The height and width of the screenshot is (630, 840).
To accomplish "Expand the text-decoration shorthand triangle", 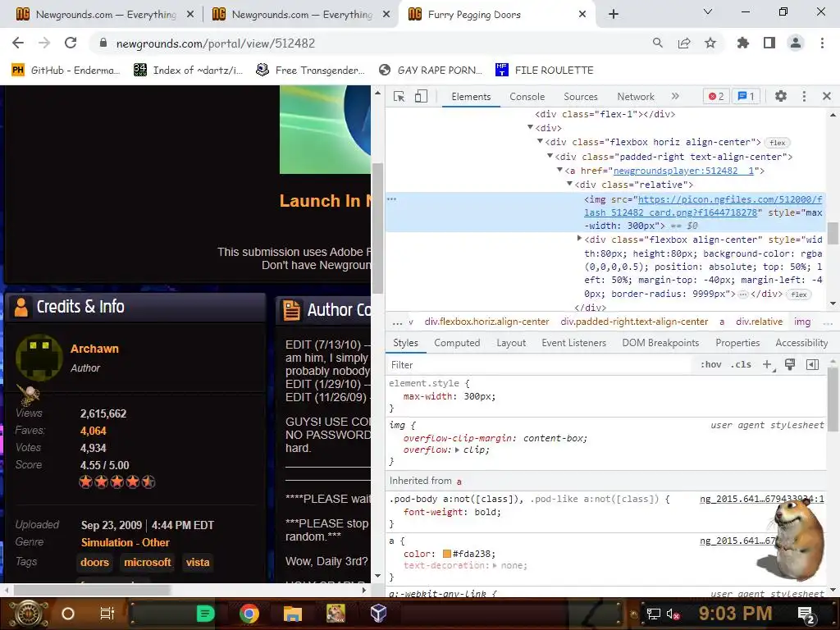I will click(495, 565).
